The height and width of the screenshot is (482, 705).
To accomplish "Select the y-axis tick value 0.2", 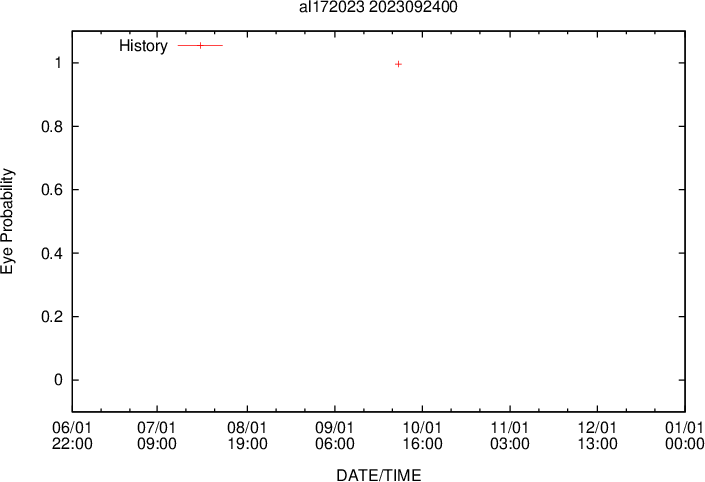I will [52, 317].
